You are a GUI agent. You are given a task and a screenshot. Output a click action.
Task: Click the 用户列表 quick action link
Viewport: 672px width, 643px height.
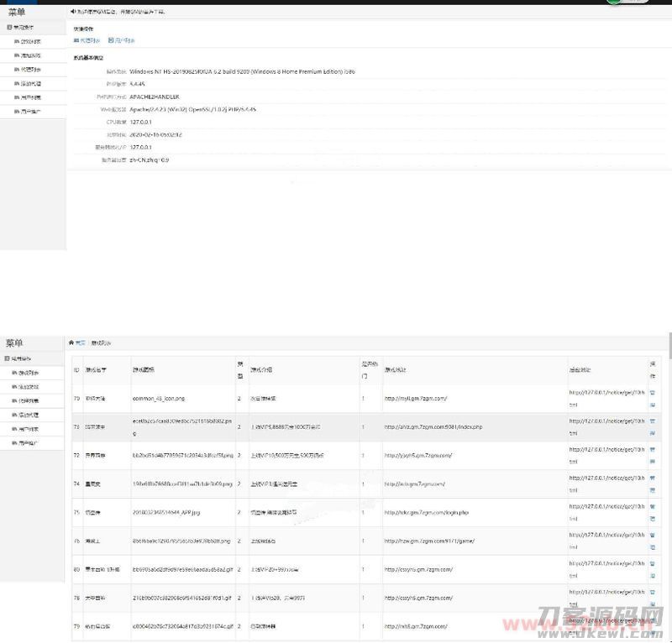pos(123,40)
